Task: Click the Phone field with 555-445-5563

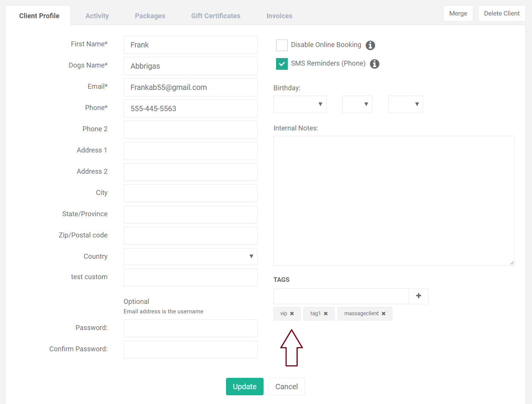Action: click(190, 108)
